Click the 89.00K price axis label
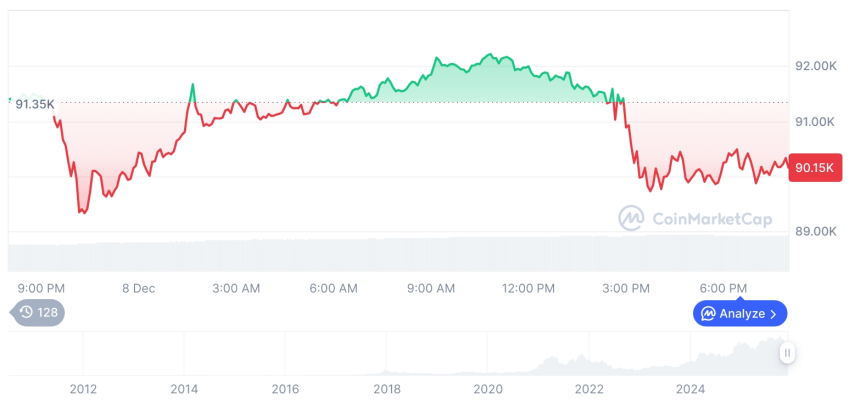The image size is (860, 401). coord(815,231)
